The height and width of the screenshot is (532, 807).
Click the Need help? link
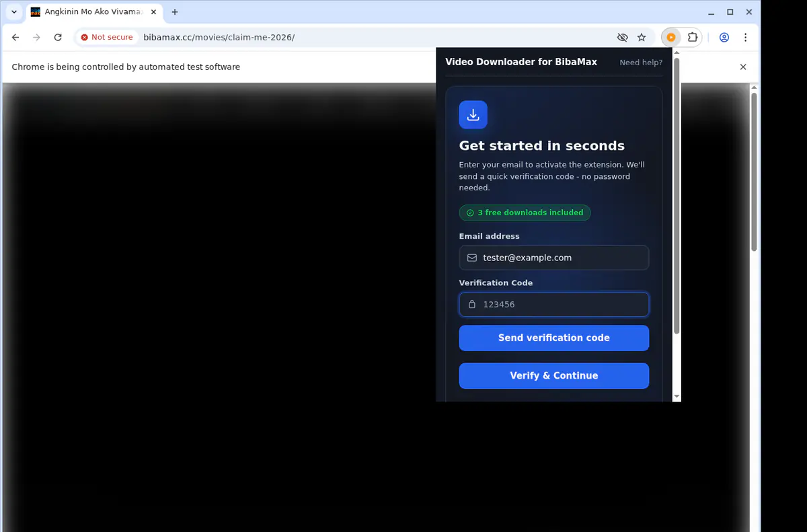tap(641, 63)
